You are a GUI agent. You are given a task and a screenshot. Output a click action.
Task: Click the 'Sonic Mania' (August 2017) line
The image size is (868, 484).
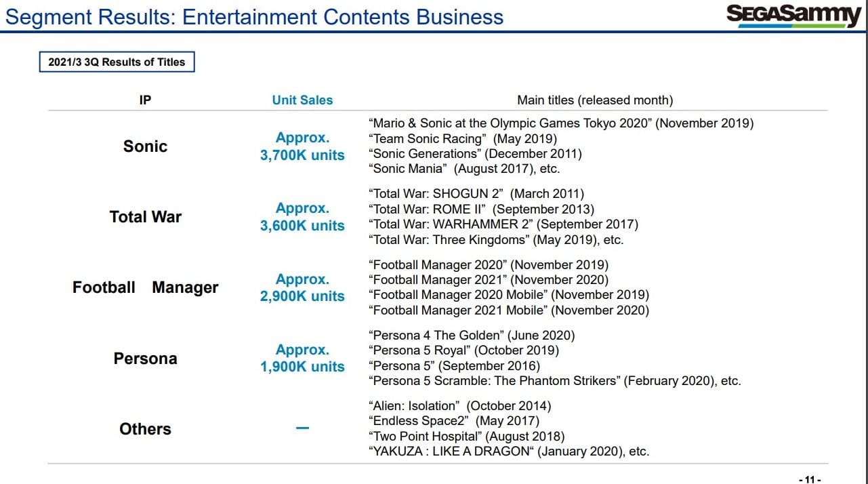[464, 169]
